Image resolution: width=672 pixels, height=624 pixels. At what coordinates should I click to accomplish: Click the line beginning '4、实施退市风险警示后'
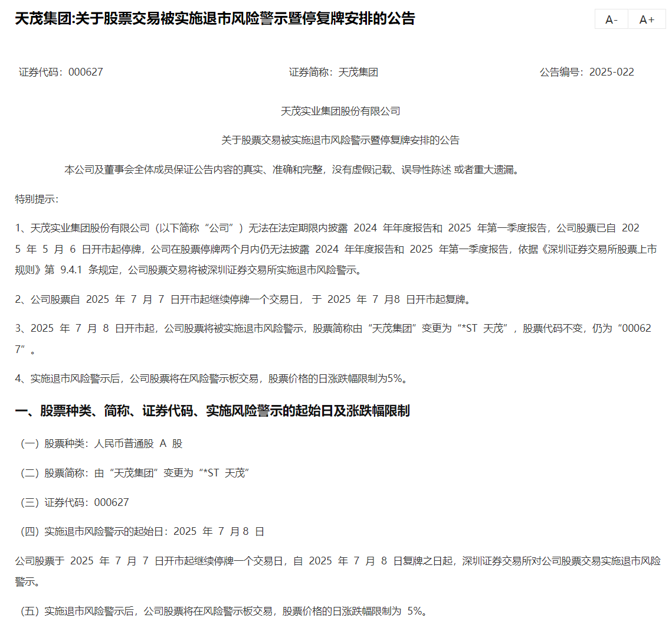(211, 378)
